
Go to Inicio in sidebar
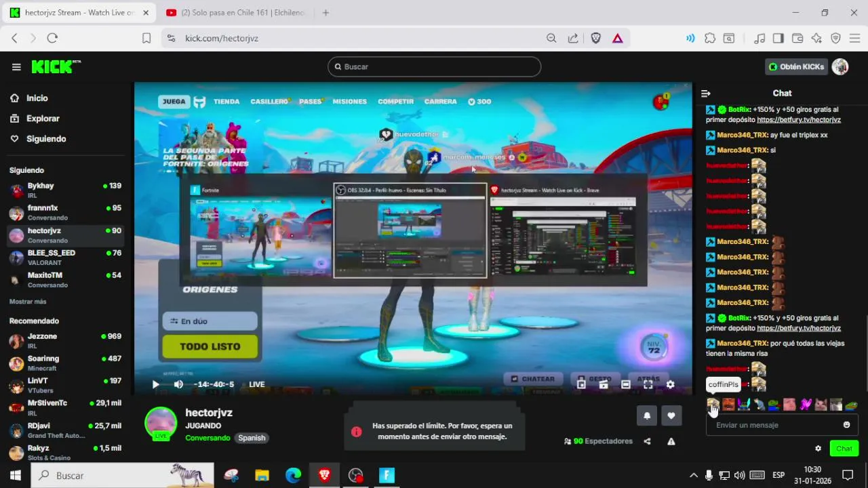click(29, 98)
